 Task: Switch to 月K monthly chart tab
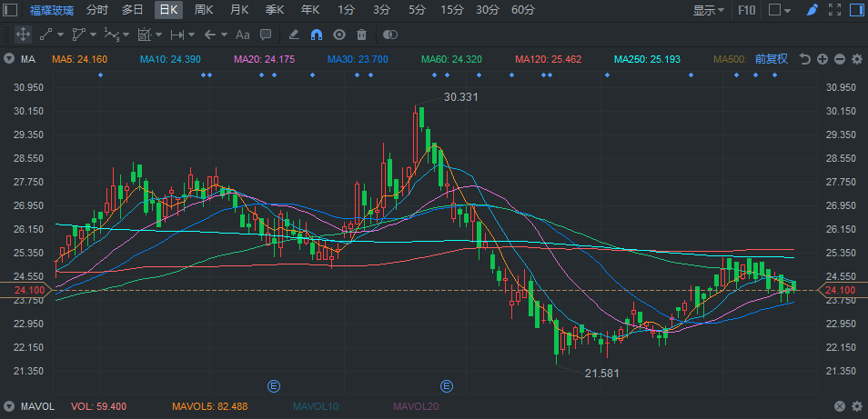239,10
